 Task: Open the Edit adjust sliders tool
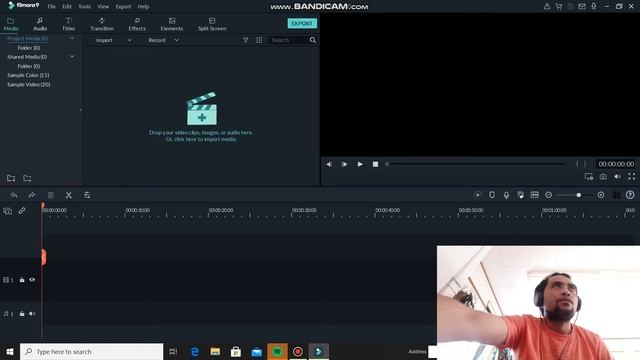tap(87, 195)
